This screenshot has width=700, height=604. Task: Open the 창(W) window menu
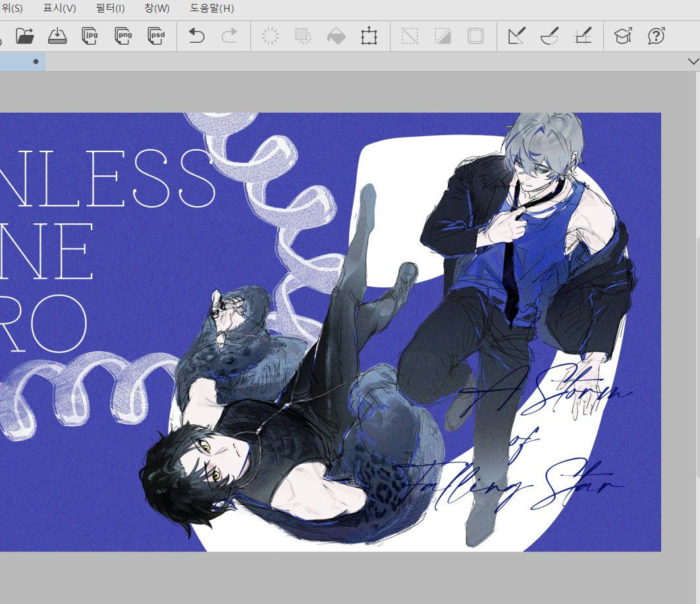[x=157, y=8]
